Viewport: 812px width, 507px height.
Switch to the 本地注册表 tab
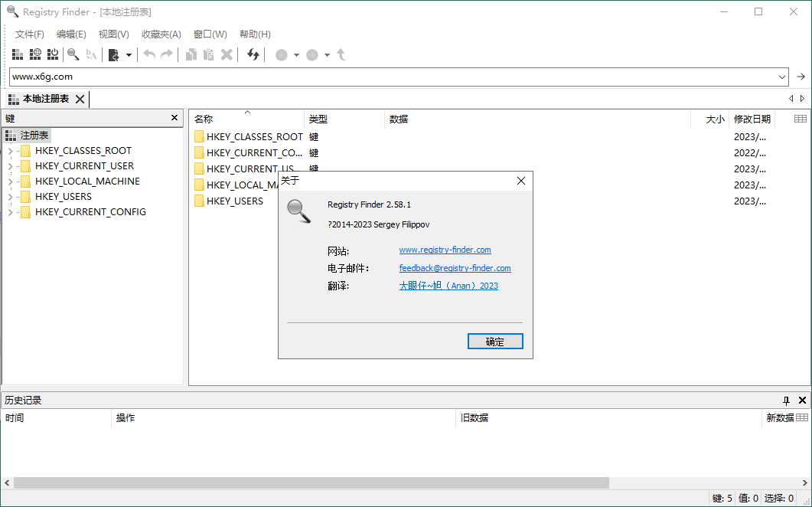tap(46, 99)
